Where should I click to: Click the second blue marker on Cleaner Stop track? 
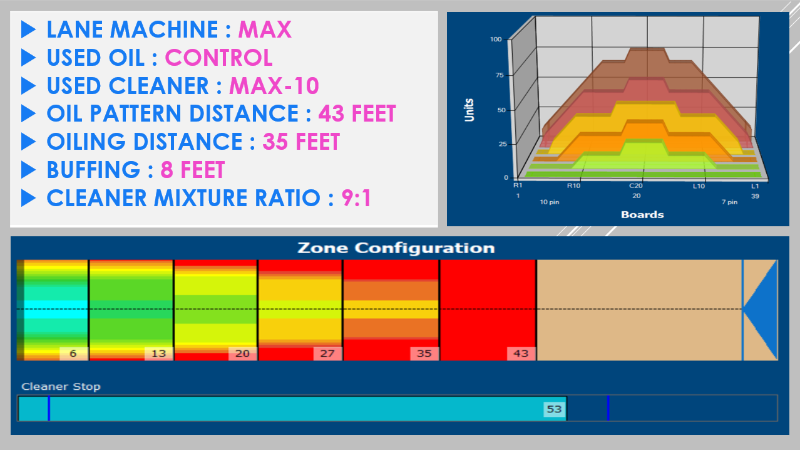[608, 408]
